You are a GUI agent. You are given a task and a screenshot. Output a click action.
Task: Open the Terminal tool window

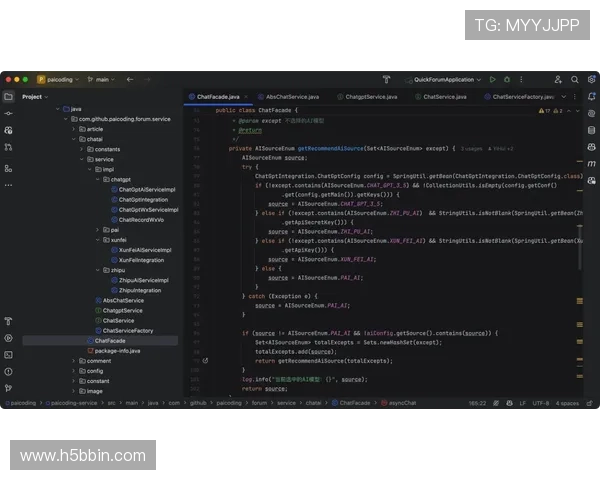8,355
